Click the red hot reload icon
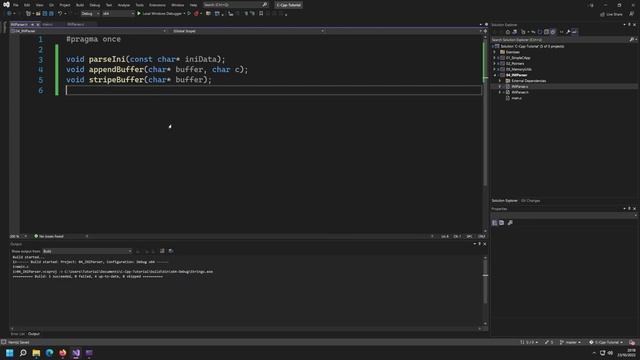Viewport: 640px width, 360px height. coord(196,13)
